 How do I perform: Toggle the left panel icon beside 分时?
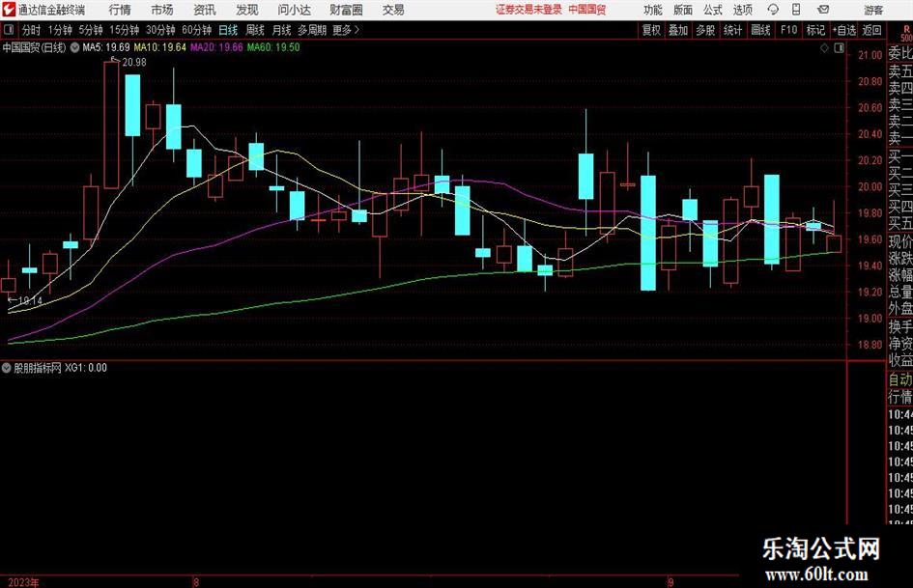click(9, 30)
